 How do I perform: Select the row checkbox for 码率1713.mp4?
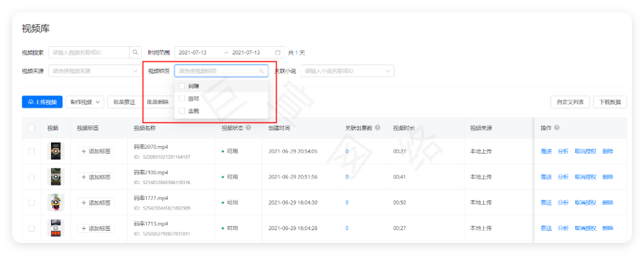pos(32,228)
